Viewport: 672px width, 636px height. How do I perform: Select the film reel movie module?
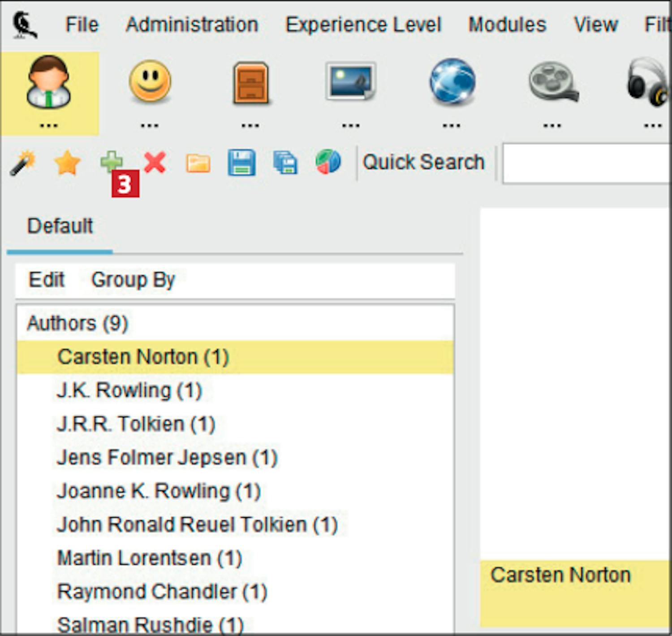[x=553, y=82]
